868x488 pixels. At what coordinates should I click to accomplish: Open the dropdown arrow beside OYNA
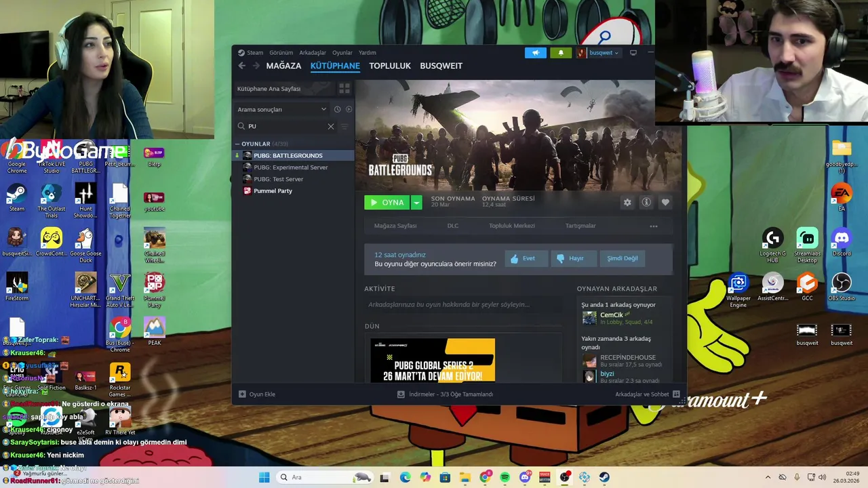pyautogui.click(x=416, y=202)
